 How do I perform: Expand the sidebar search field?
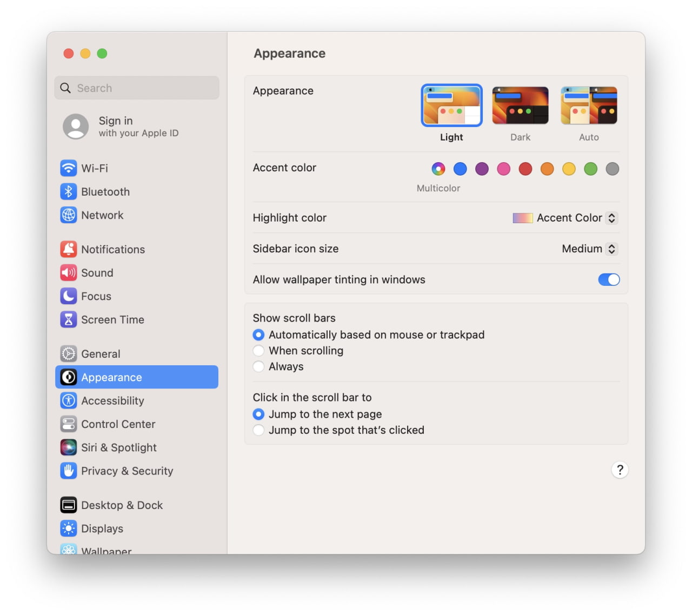[136, 88]
